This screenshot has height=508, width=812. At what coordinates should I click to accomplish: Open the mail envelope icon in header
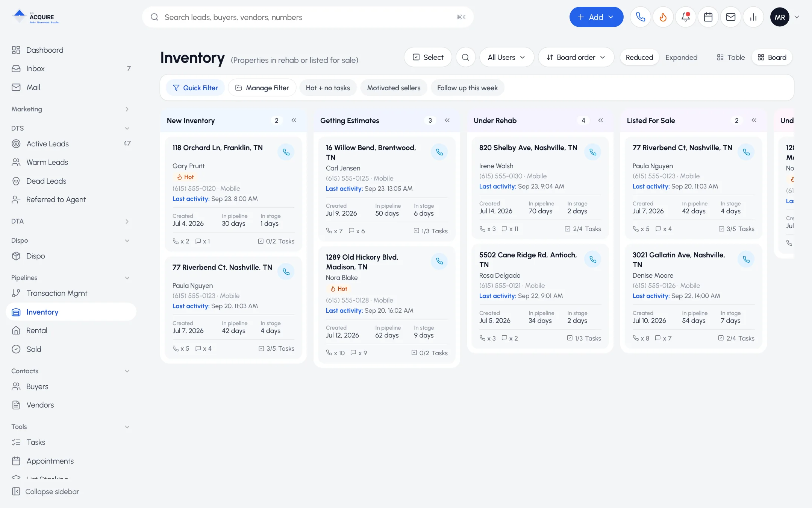730,17
